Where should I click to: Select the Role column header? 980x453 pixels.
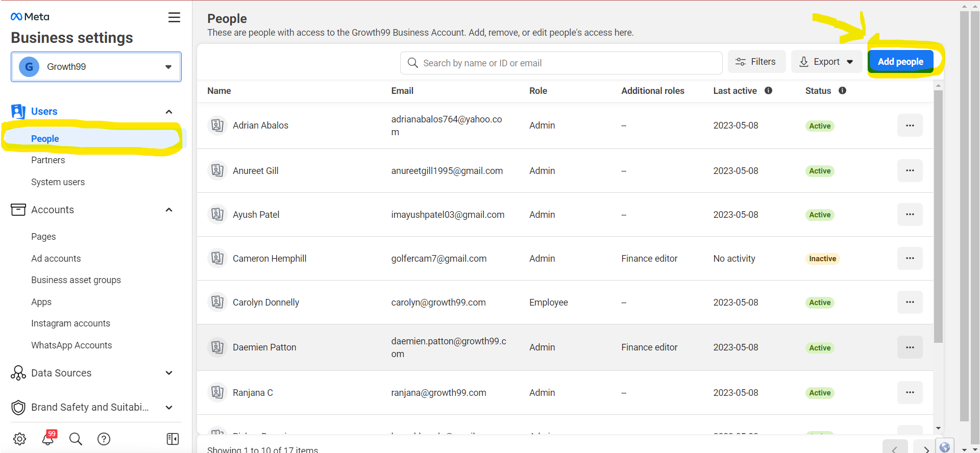coord(538,91)
